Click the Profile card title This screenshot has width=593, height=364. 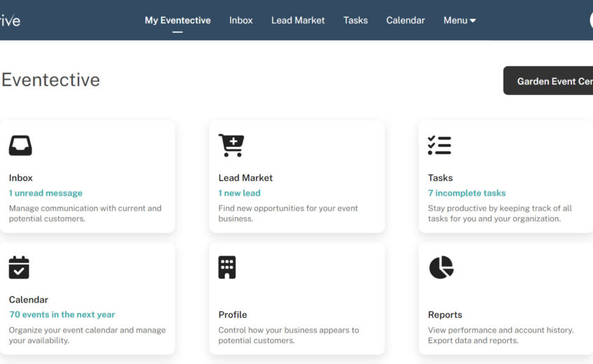[233, 315]
